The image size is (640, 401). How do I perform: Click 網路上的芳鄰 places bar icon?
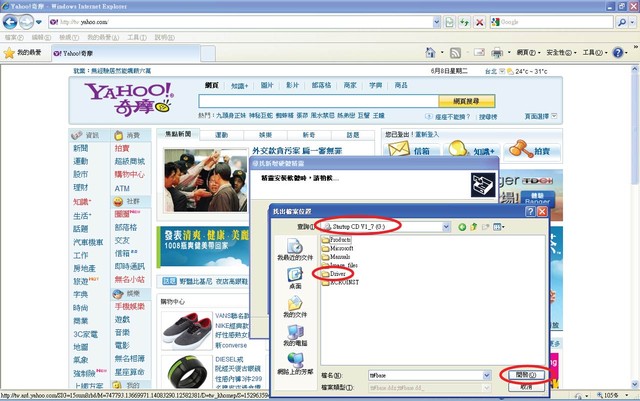click(x=295, y=363)
